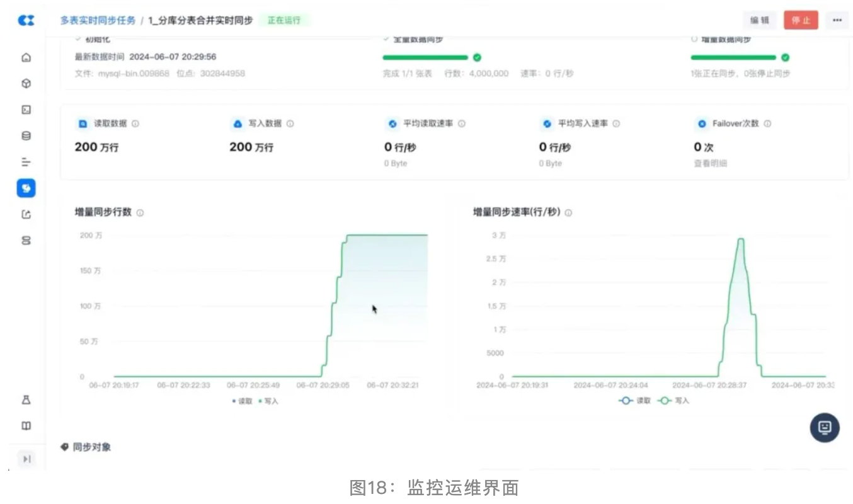This screenshot has width=853, height=504.
Task: Click the 编辑 button
Action: (760, 20)
